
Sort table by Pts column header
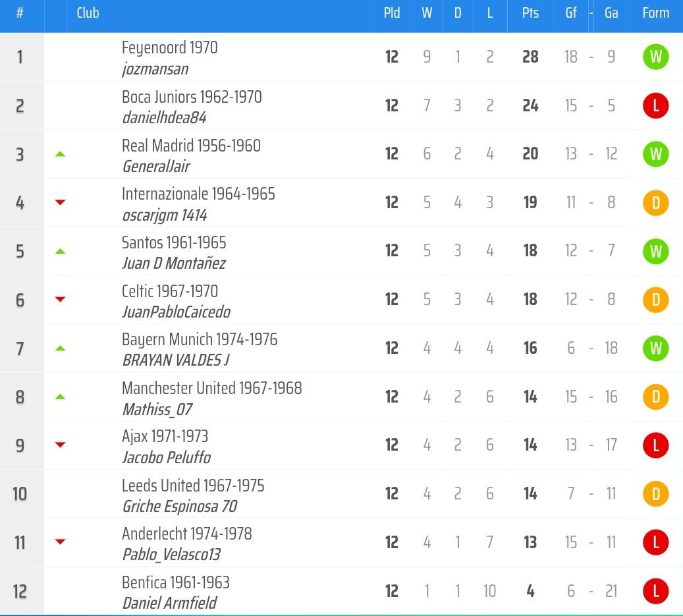(x=530, y=13)
